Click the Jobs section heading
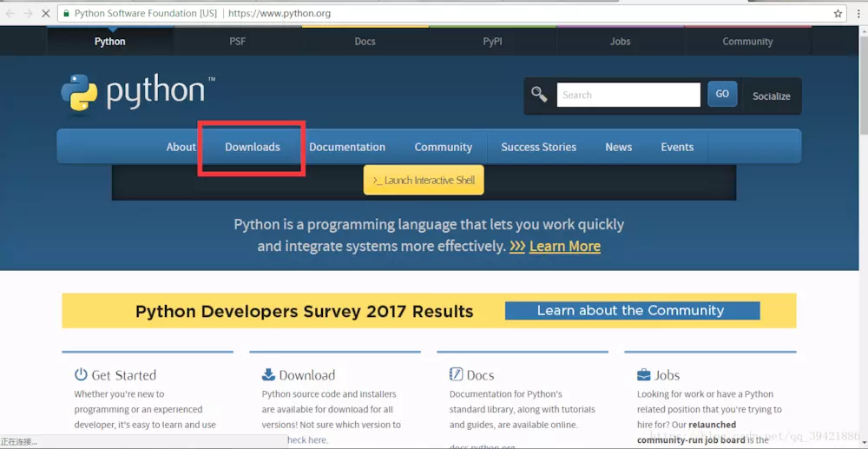 [667, 375]
